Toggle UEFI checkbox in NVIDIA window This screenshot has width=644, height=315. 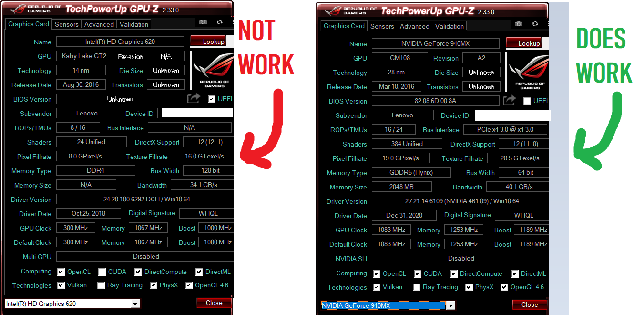[527, 101]
